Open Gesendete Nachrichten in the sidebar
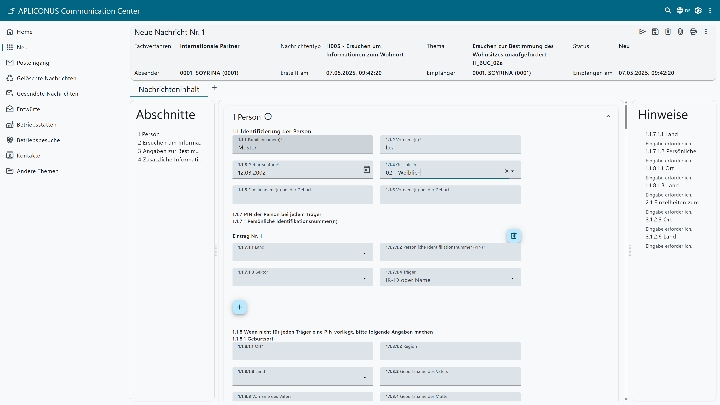This screenshot has width=720, height=405. pos(47,93)
